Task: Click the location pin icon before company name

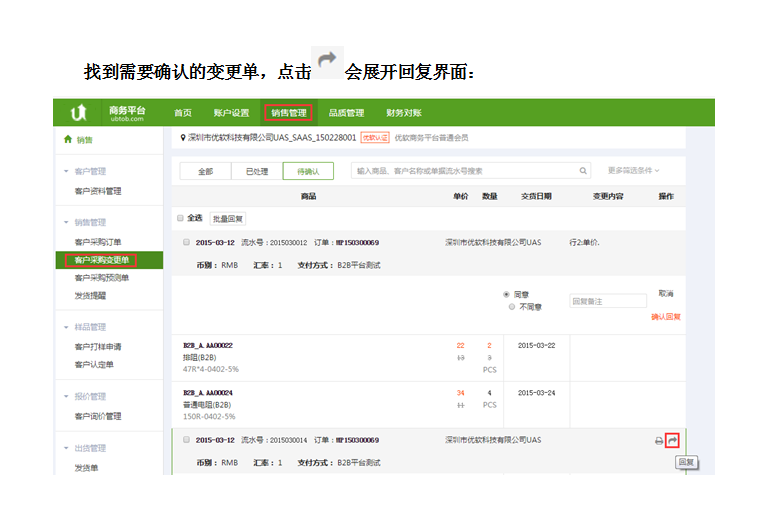Action: pyautogui.click(x=183, y=138)
